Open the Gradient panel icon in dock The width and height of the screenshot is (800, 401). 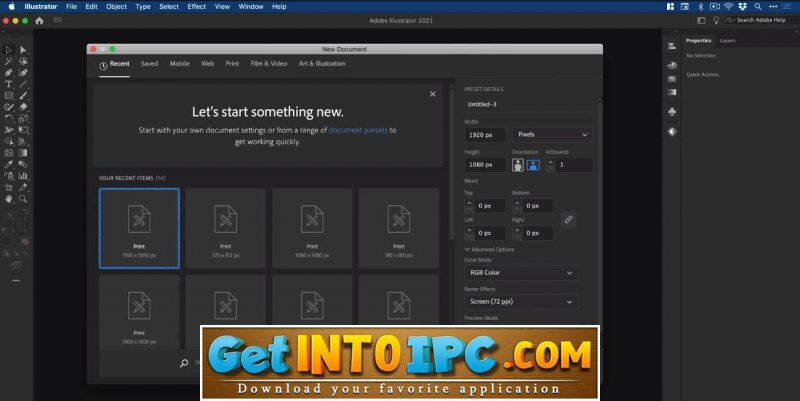pos(672,92)
